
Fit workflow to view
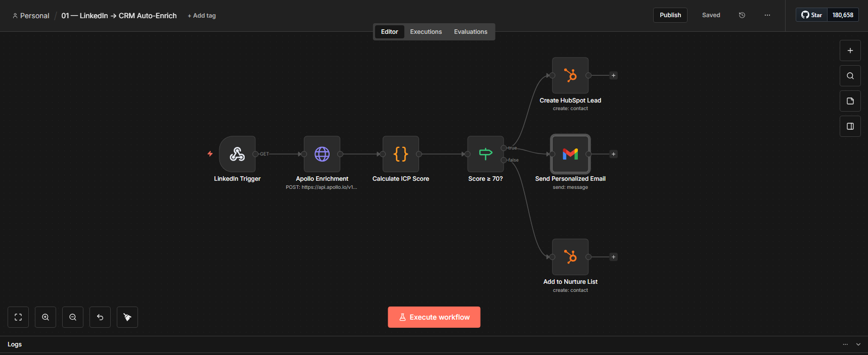tap(18, 317)
